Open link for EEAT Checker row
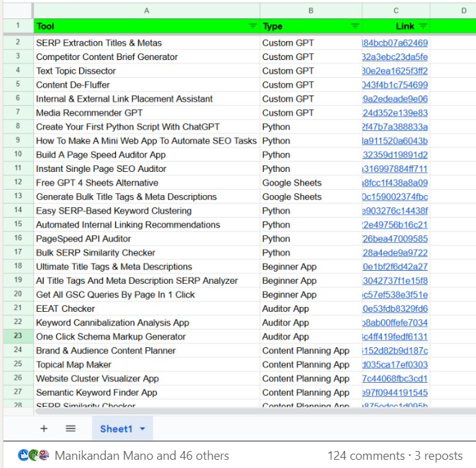The image size is (476, 468). tap(395, 308)
